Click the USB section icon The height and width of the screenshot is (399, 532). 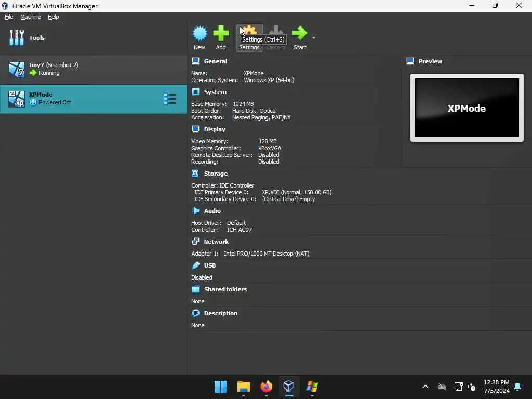tap(195, 265)
